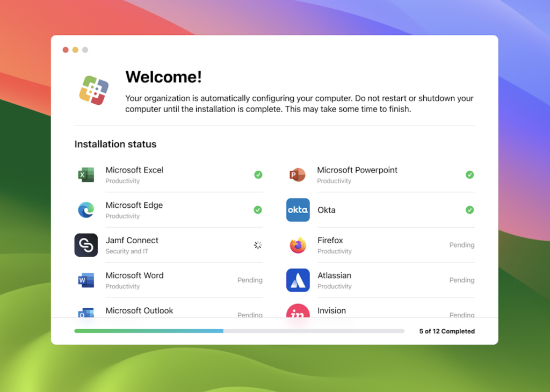Click the Atlassian name text
This screenshot has width=550, height=392.
click(334, 275)
